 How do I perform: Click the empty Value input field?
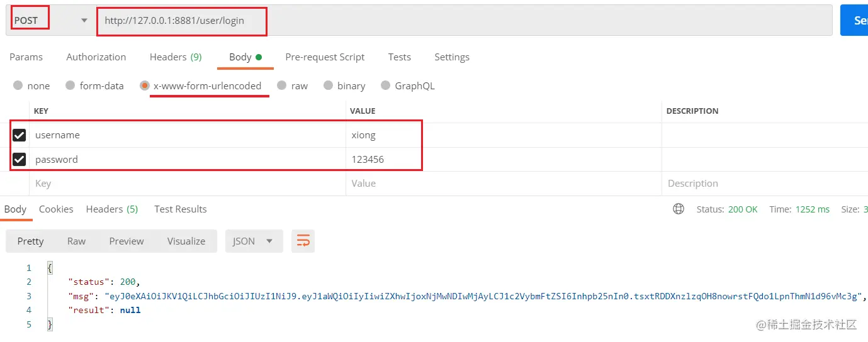click(x=504, y=184)
